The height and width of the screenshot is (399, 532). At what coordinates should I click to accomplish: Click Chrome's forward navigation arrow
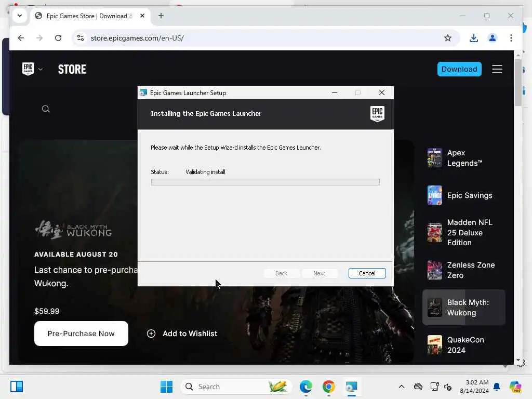tap(39, 38)
